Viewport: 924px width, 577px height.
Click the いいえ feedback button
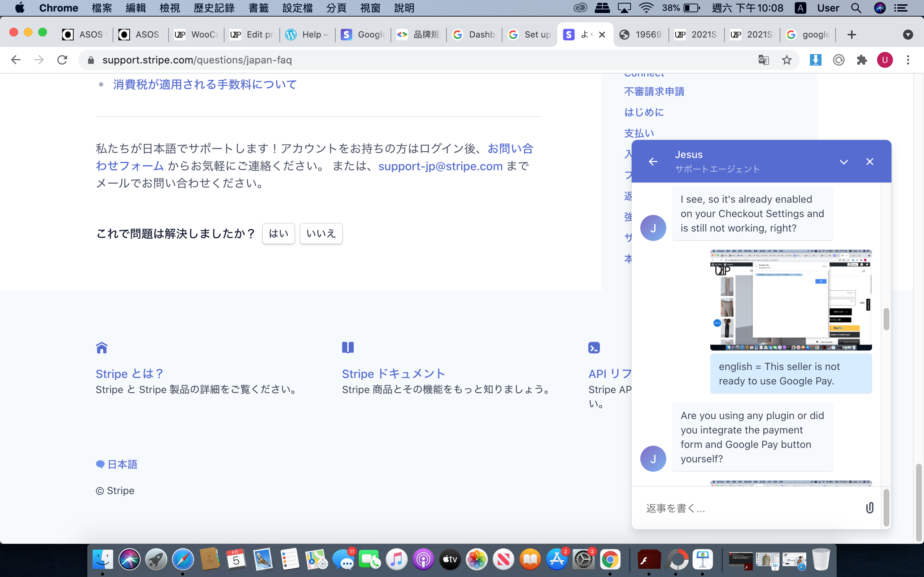[321, 234]
